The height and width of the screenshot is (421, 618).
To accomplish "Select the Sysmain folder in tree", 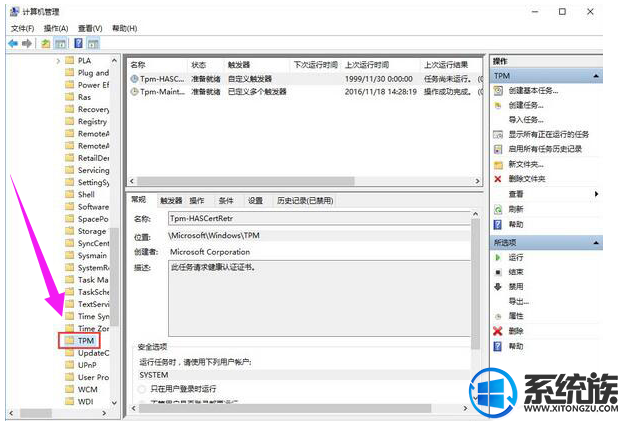I will tap(92, 255).
